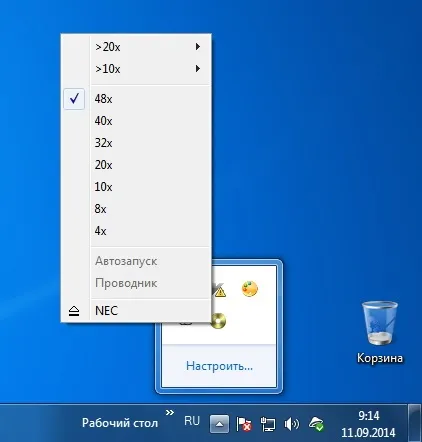This screenshot has width=422, height=442.
Task: Open the >20x speed submenu
Action: pyautogui.click(x=136, y=47)
